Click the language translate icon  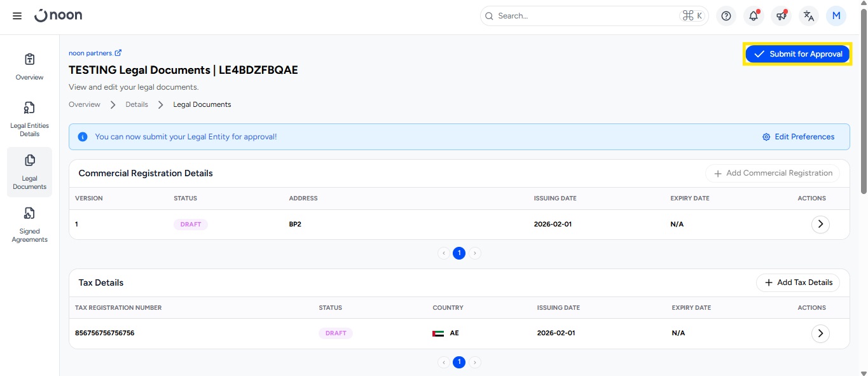808,16
